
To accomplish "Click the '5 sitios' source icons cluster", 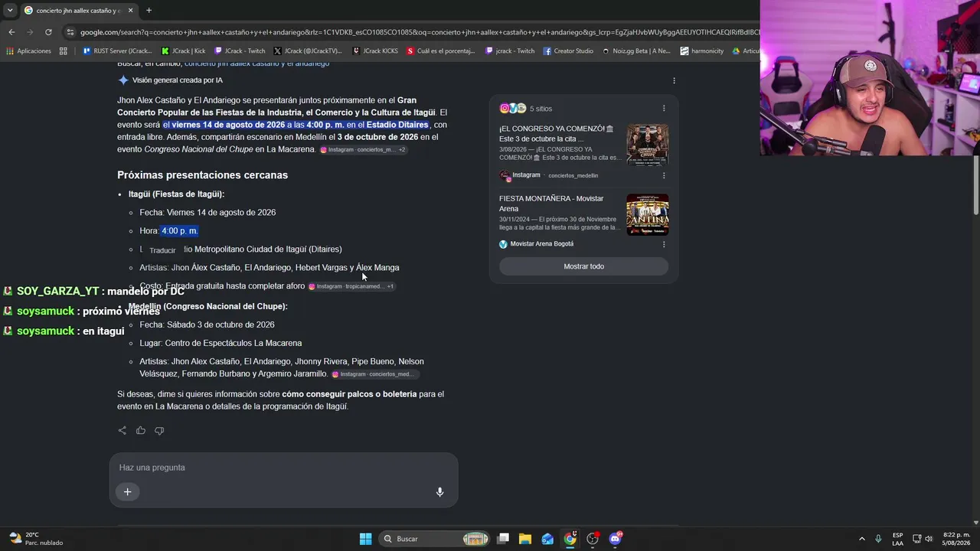I will [512, 109].
